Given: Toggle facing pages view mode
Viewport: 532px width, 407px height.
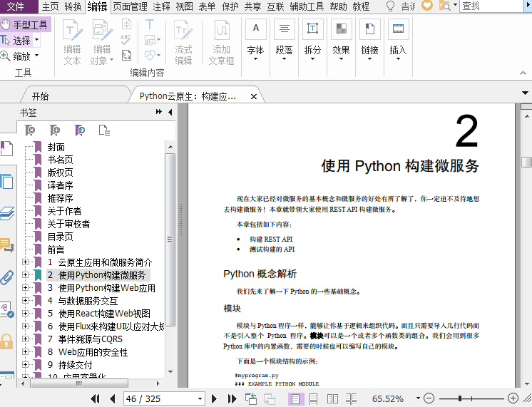Looking at the screenshot, I should [x=332, y=398].
